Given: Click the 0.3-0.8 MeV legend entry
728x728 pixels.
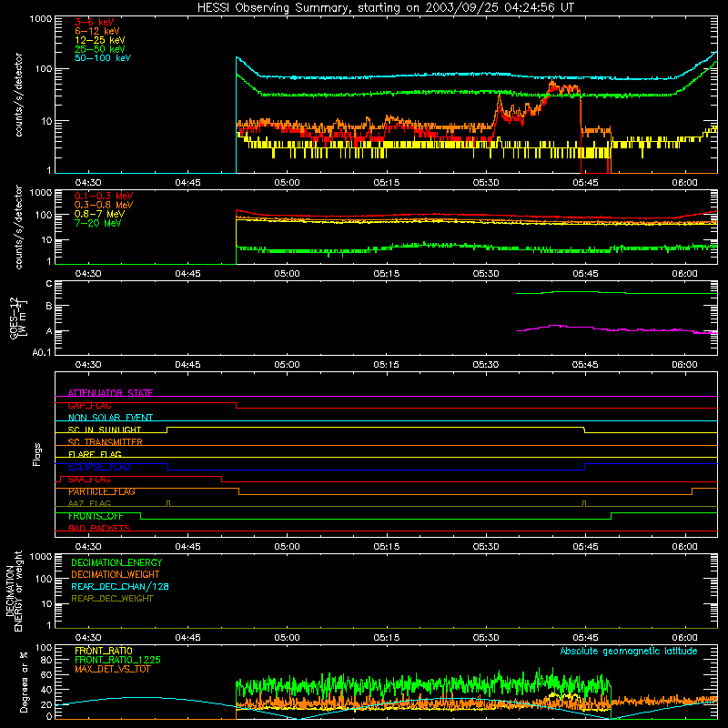Looking at the screenshot, I should 104,205.
